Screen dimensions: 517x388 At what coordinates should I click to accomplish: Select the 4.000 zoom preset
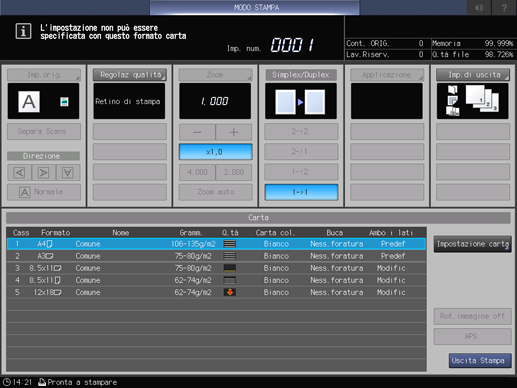197,172
